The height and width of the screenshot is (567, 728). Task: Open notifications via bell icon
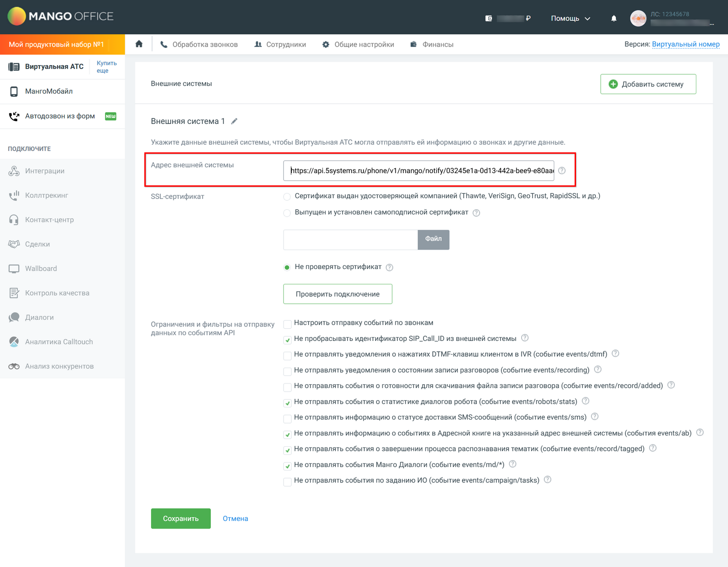tap(614, 18)
